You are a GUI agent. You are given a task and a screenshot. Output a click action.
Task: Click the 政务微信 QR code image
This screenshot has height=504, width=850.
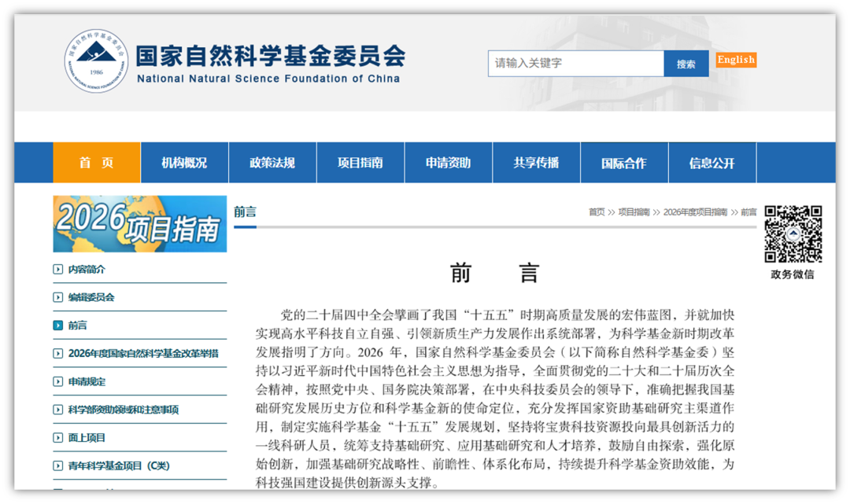(x=795, y=233)
